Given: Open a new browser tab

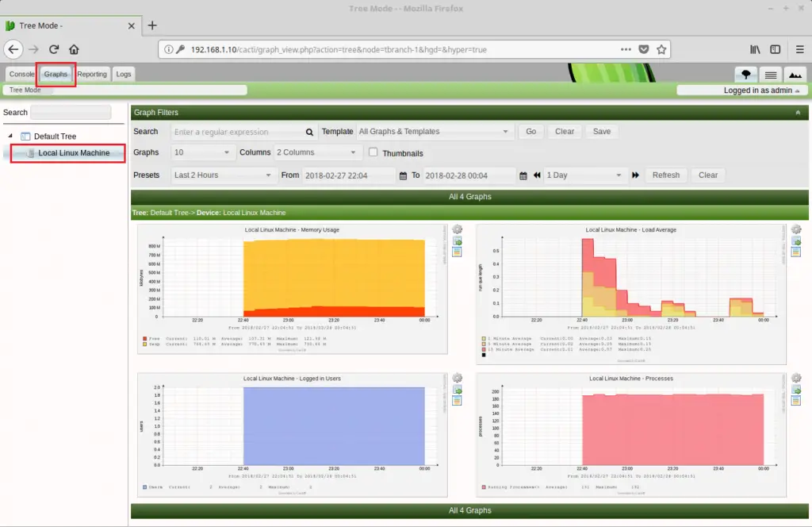Looking at the screenshot, I should pos(152,25).
